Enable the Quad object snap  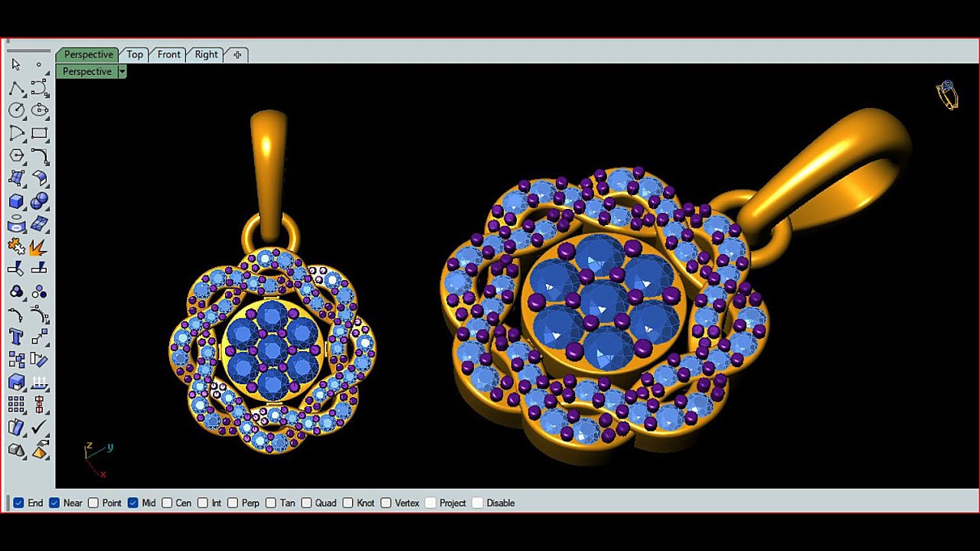[x=306, y=503]
